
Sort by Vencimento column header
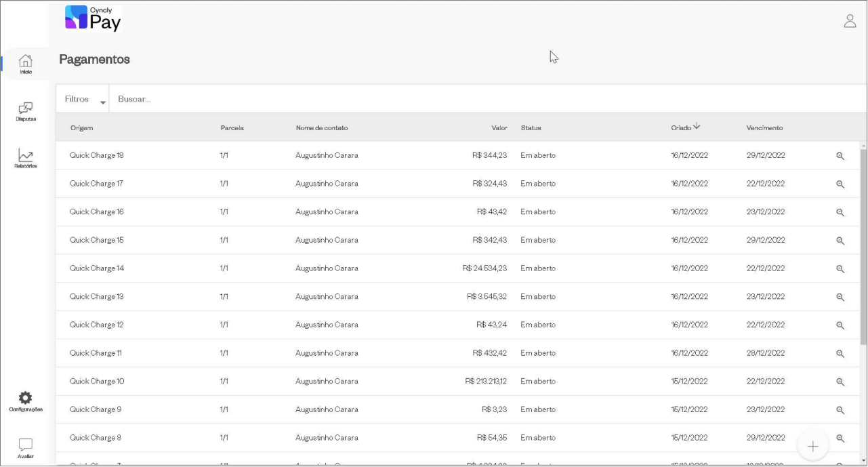coord(764,128)
